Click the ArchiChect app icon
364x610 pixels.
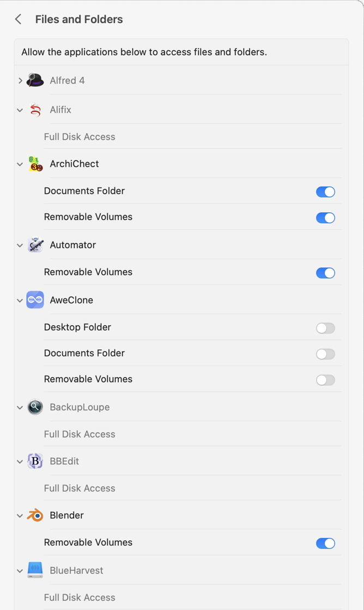click(x=35, y=164)
